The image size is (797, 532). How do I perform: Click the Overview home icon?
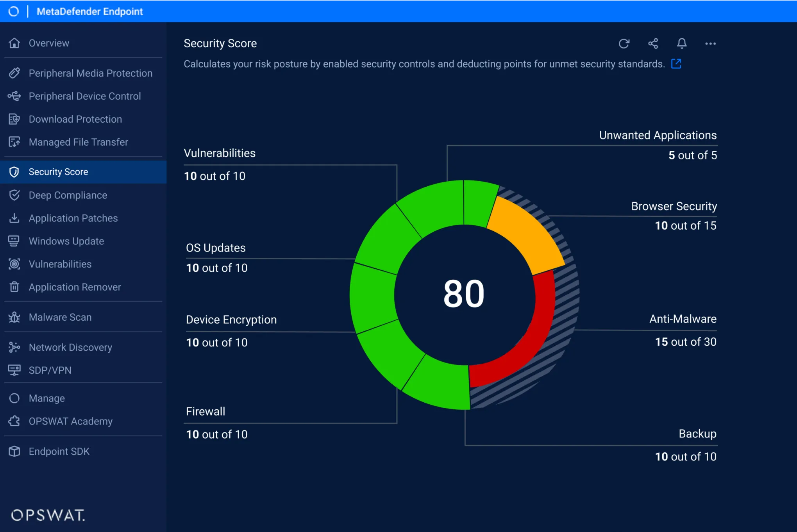click(14, 43)
